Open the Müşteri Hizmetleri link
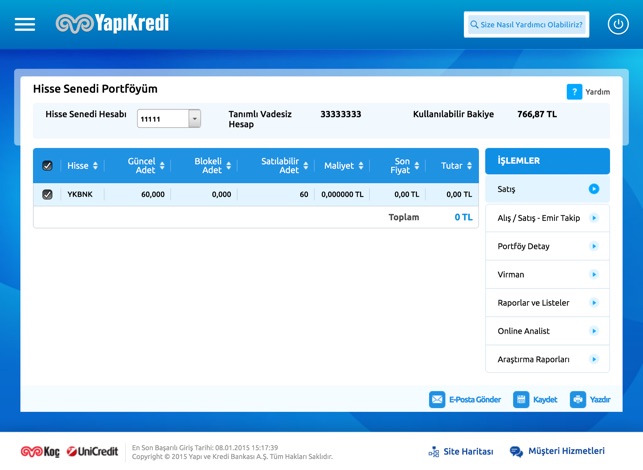This screenshot has width=643, height=470. point(566,451)
